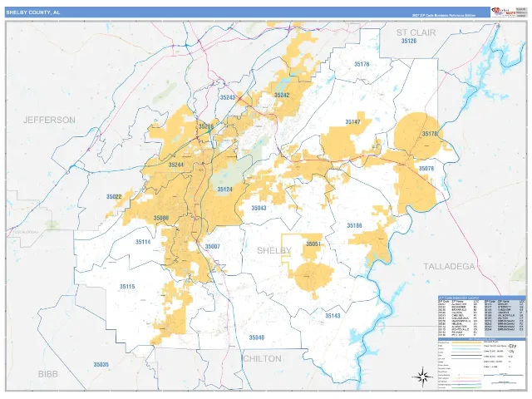Select ZIP code 35080 label

point(160,218)
